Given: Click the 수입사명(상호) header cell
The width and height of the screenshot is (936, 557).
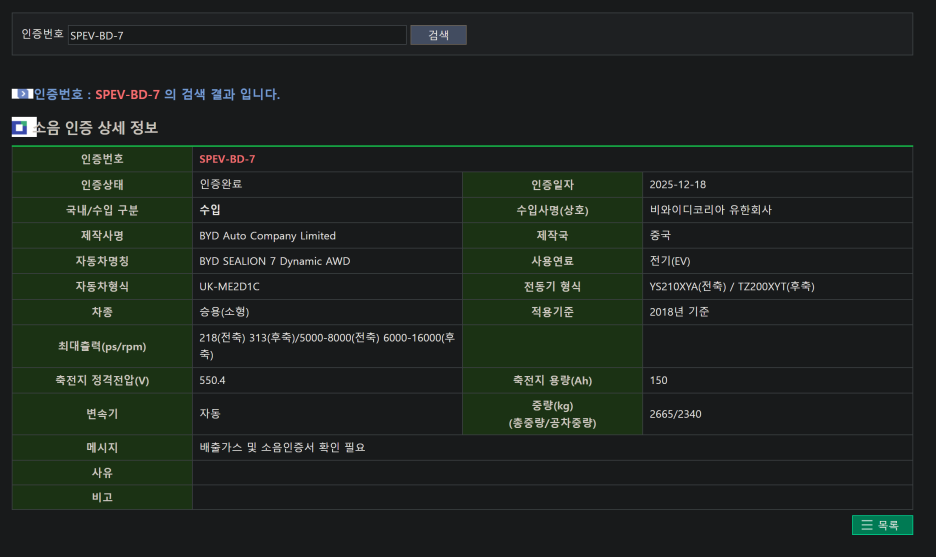Looking at the screenshot, I should (x=552, y=210).
